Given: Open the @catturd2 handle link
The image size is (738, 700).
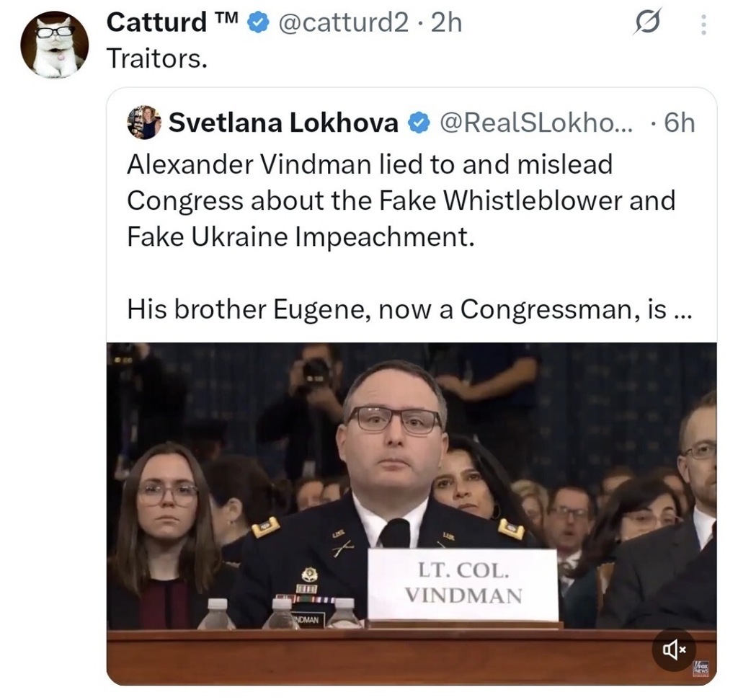Looking at the screenshot, I should click(343, 24).
